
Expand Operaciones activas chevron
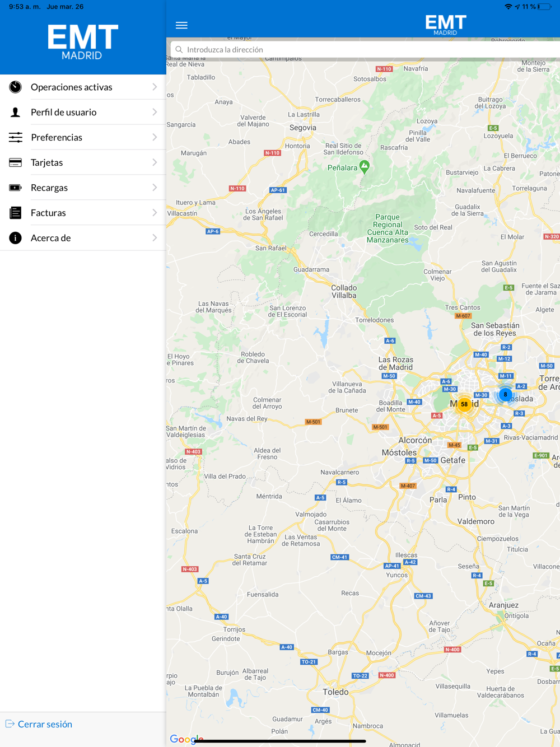pyautogui.click(x=155, y=87)
